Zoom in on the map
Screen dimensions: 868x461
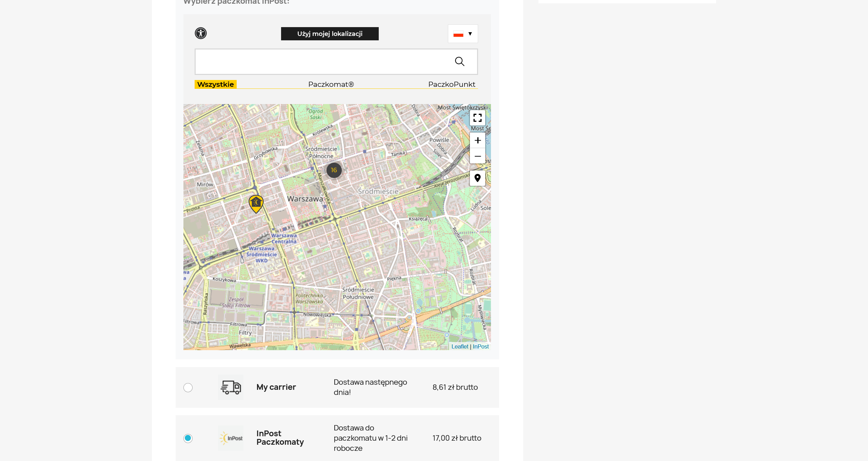pos(477,140)
